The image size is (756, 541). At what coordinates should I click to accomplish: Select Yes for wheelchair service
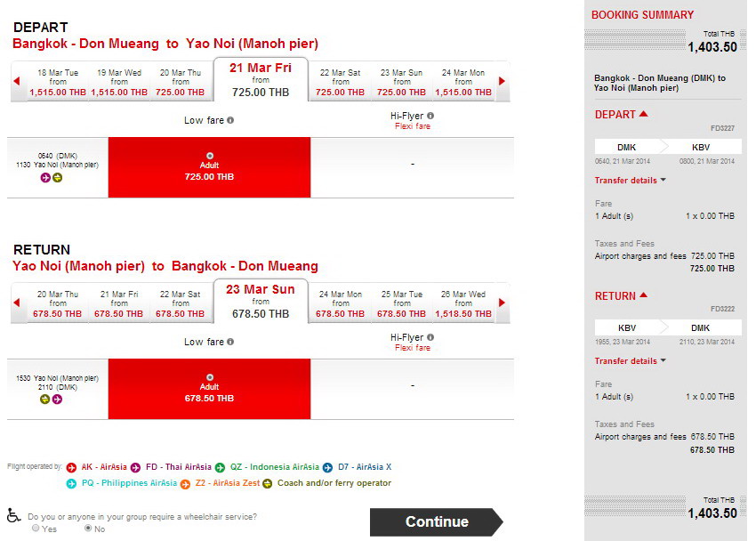[x=36, y=528]
